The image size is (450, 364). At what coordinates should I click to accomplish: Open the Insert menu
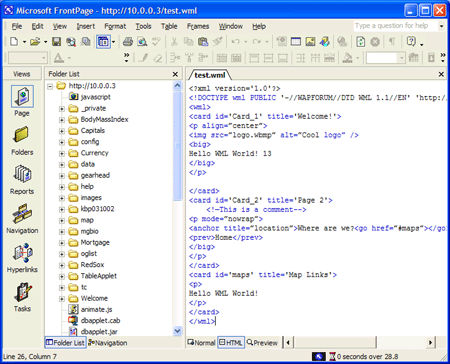[86, 26]
